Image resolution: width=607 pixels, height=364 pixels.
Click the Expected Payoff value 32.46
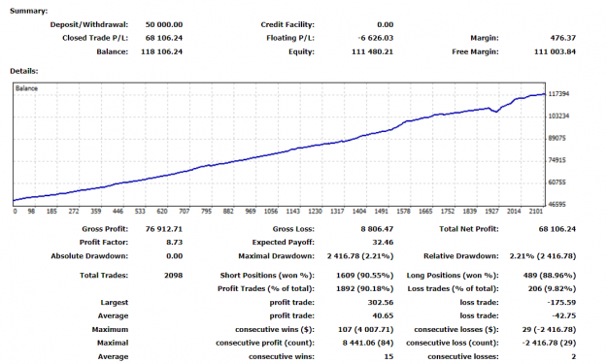pyautogui.click(x=383, y=243)
